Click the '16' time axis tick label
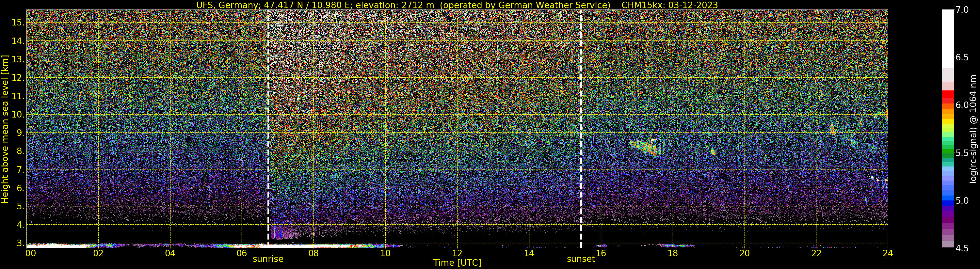The height and width of the screenshot is (269, 980). coord(601,253)
